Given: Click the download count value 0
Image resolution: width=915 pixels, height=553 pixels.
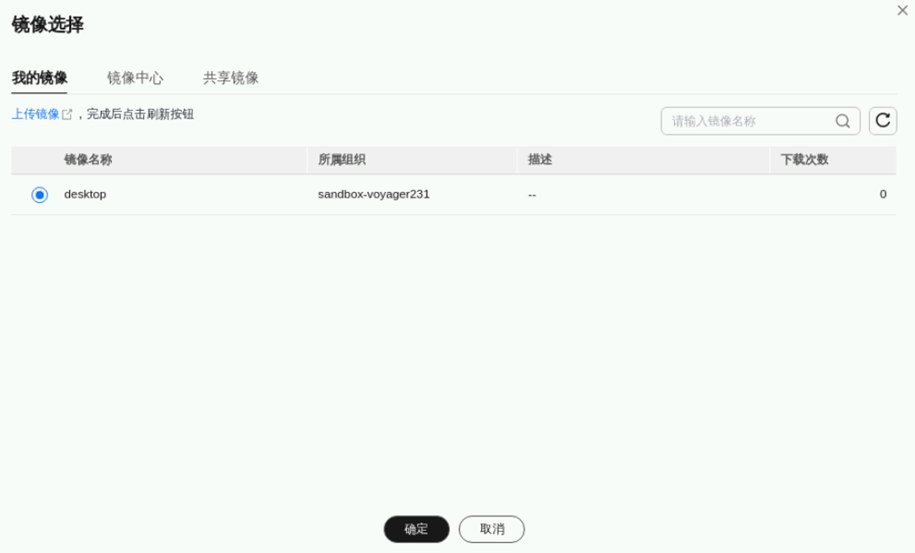Looking at the screenshot, I should (883, 194).
